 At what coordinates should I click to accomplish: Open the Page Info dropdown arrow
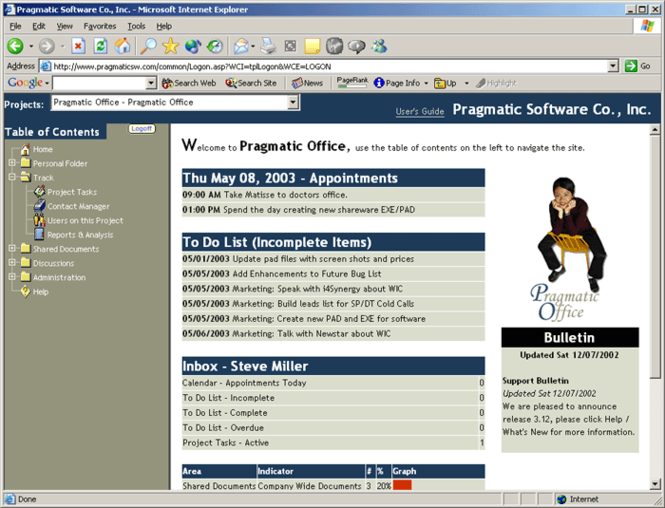point(426,83)
